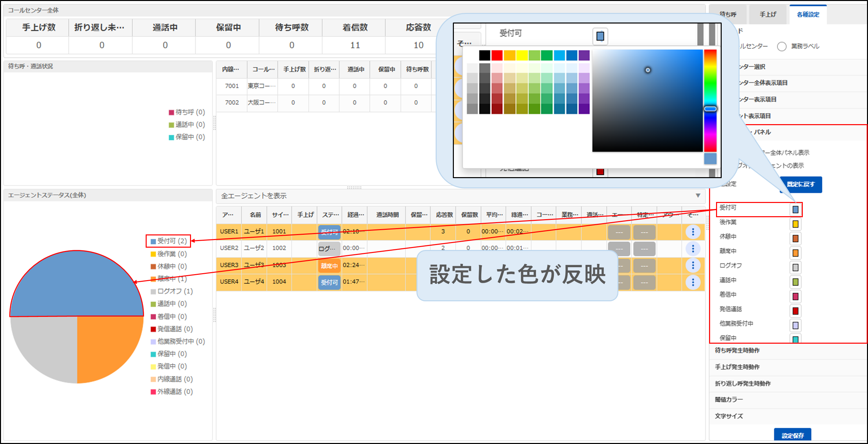This screenshot has width=868, height=444.
Task: Click 設定保存 button
Action: click(x=793, y=435)
